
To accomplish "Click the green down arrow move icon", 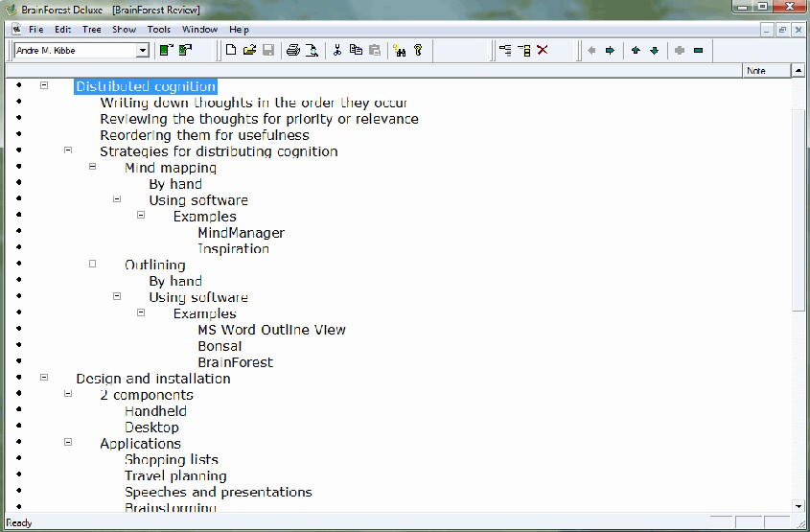I will point(654,50).
